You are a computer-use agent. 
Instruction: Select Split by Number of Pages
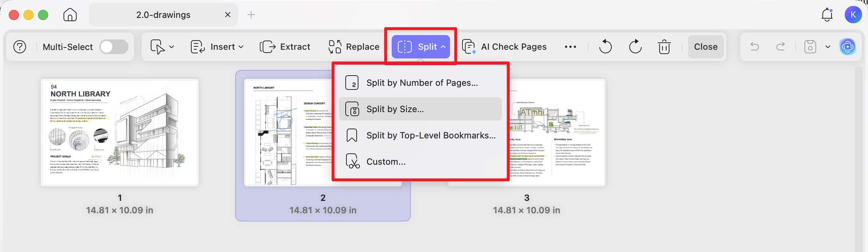click(420, 83)
